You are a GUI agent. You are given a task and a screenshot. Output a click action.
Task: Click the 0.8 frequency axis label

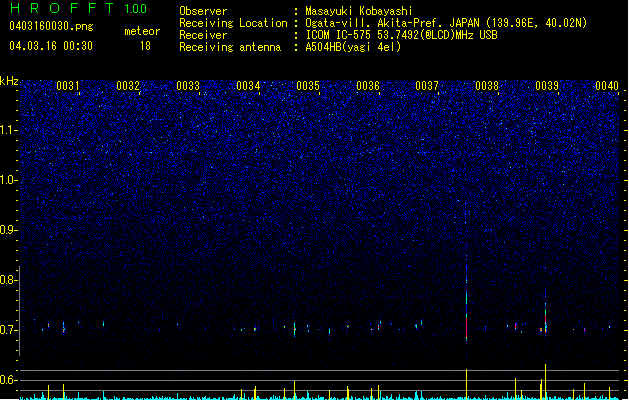(x=8, y=280)
